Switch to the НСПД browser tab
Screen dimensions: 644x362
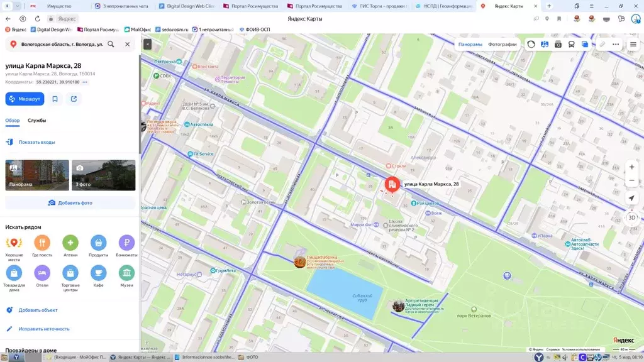[447, 6]
